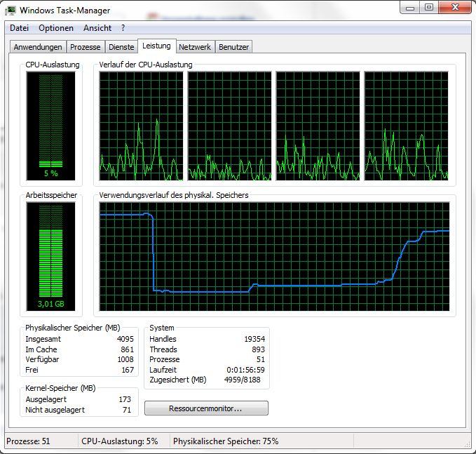Click the System group label
This screenshot has height=454, width=476.
(162, 328)
